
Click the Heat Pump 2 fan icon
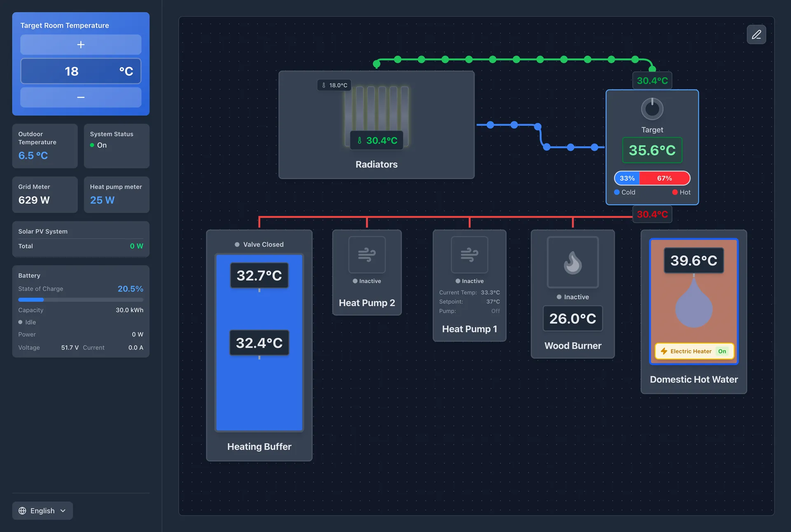pyautogui.click(x=367, y=255)
